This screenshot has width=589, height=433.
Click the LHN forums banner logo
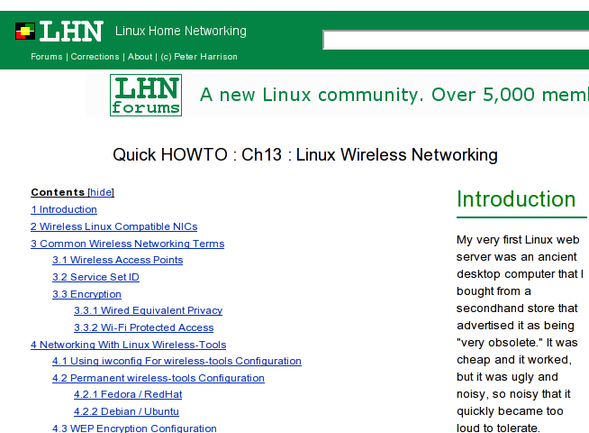point(146,95)
